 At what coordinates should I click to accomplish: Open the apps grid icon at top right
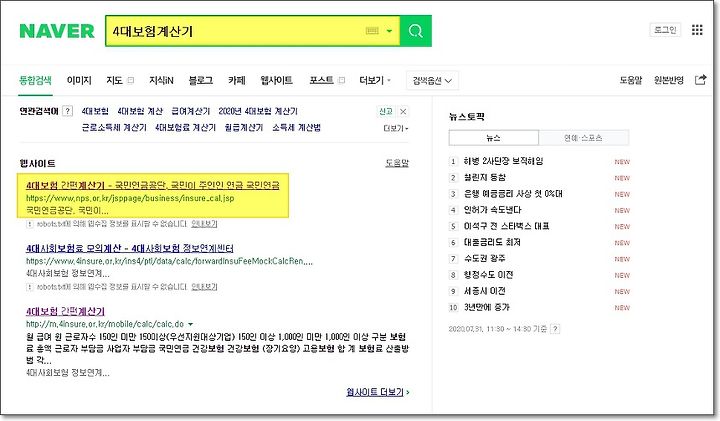tap(697, 30)
